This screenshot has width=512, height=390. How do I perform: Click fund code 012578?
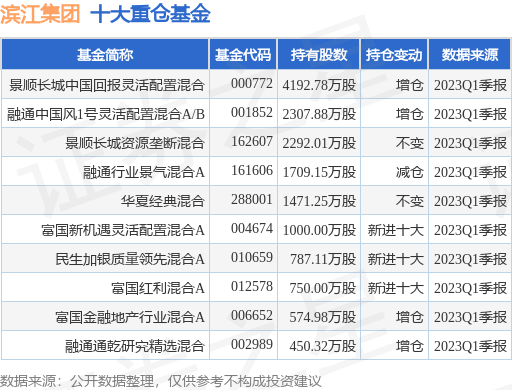click(252, 287)
